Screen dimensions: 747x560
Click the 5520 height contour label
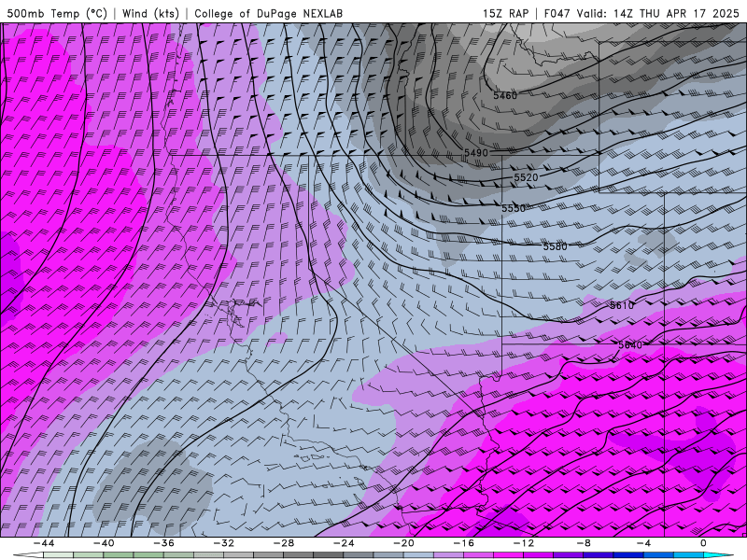[x=526, y=177]
